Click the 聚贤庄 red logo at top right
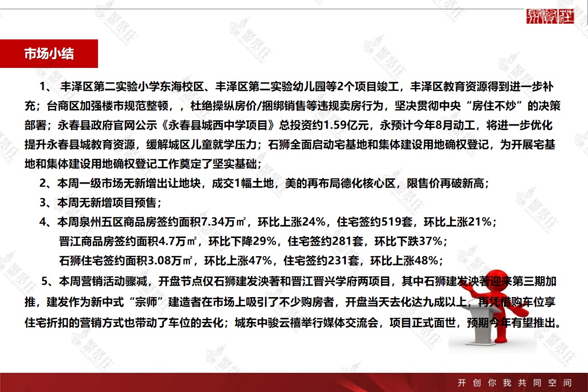The height and width of the screenshot is (392, 588). coord(550,16)
